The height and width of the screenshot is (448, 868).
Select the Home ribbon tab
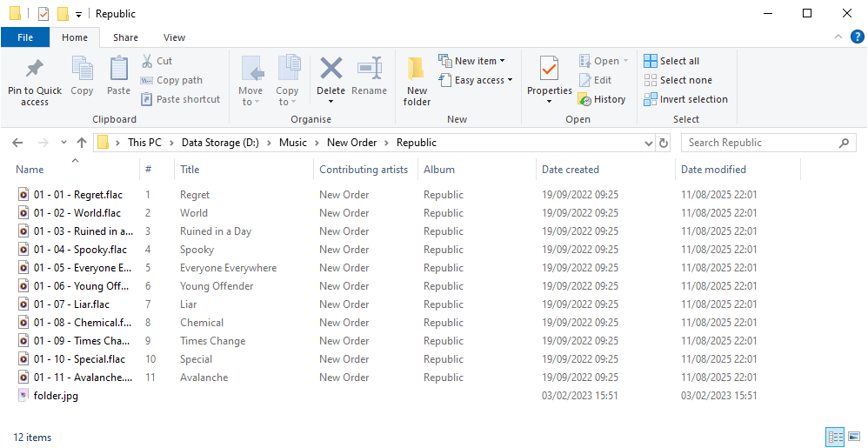click(x=75, y=37)
